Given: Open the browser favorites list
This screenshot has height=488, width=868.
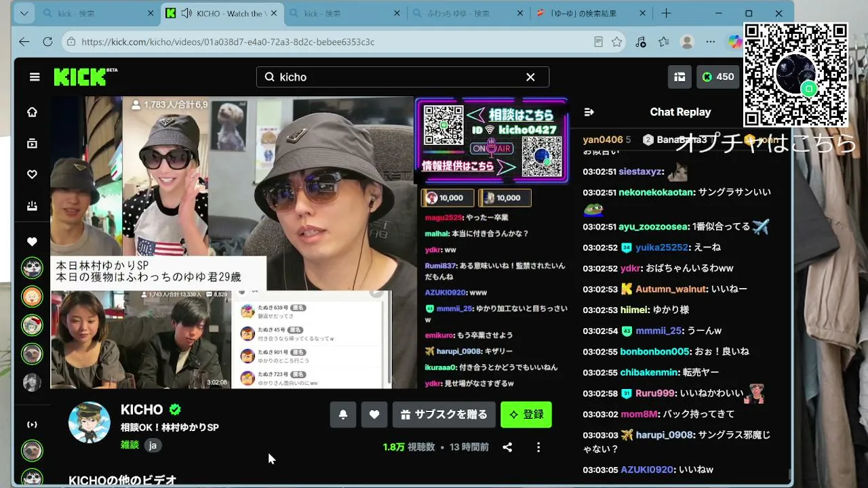Looking at the screenshot, I should (664, 42).
